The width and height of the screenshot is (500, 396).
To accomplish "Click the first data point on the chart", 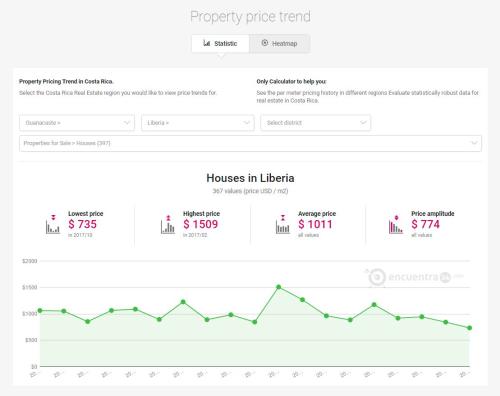I will (40, 311).
